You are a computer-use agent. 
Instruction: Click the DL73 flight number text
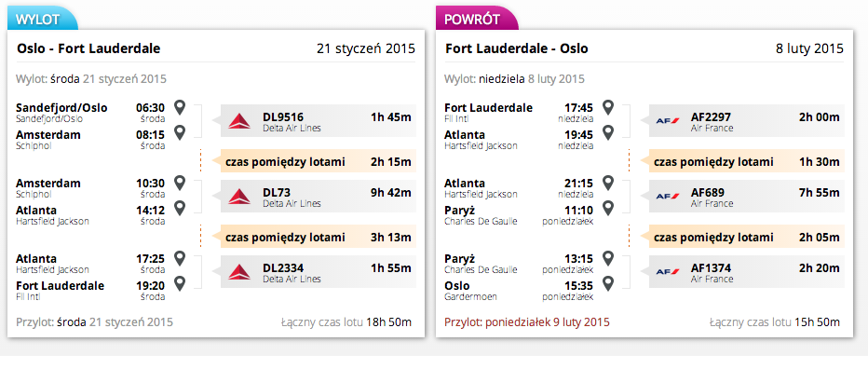[x=277, y=192]
